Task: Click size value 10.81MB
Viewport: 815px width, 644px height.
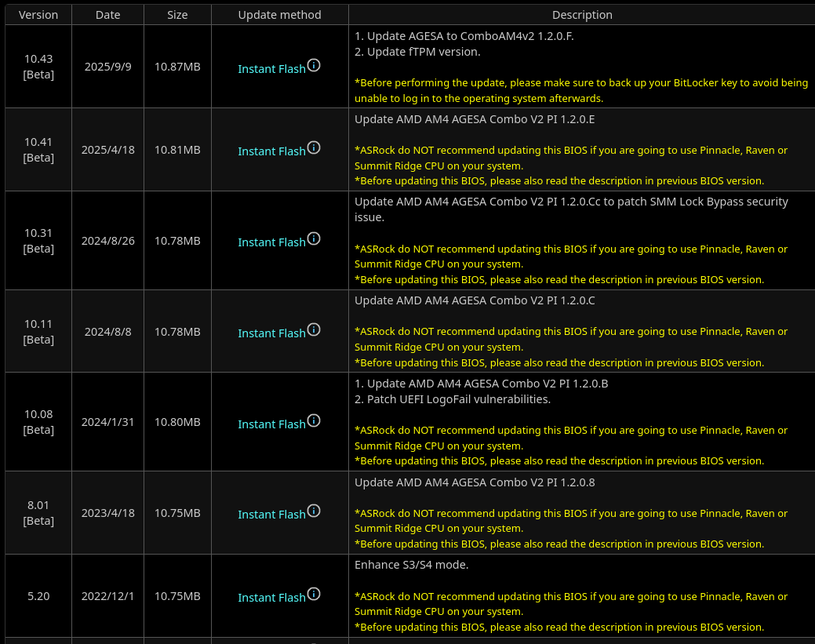Action: [x=177, y=150]
